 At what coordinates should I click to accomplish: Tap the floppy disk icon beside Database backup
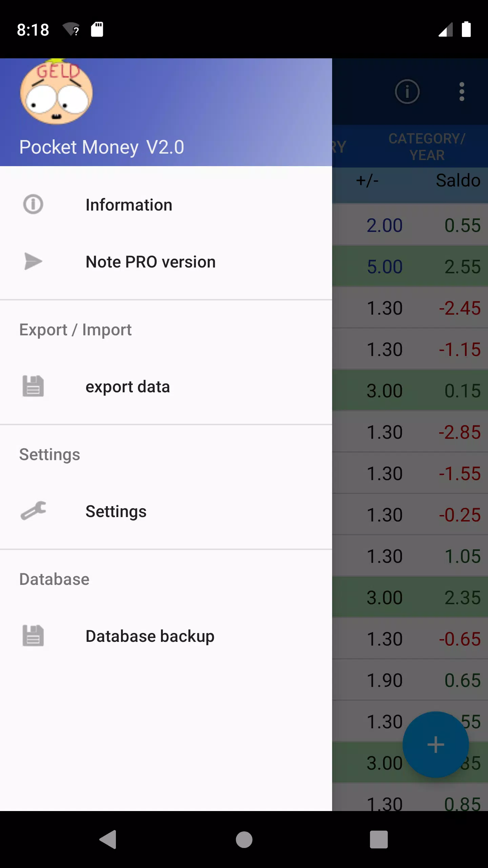pyautogui.click(x=33, y=636)
